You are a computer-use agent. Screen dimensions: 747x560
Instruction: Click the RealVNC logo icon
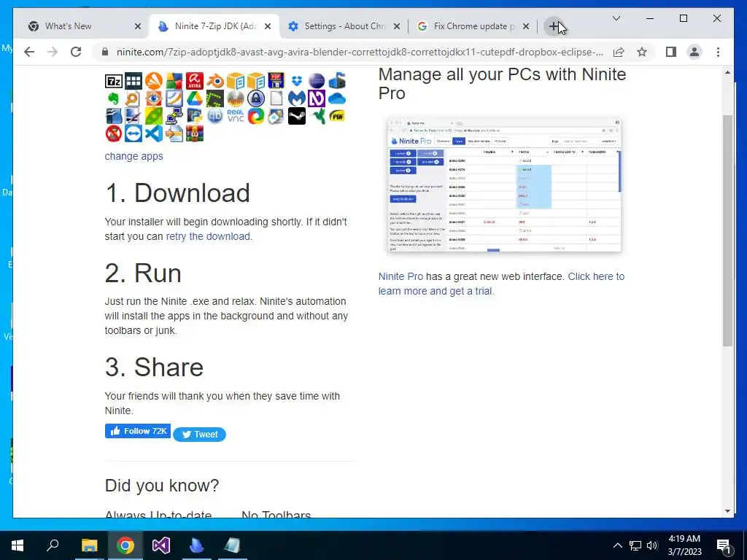[x=236, y=116]
